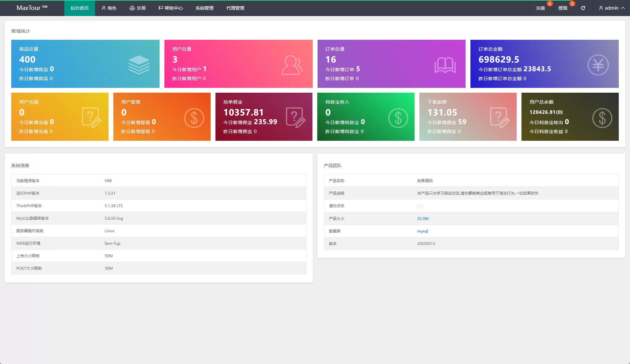Image resolution: width=630 pixels, height=364 pixels.
Task: Click the 25.5M product size link
Action: tap(423, 219)
